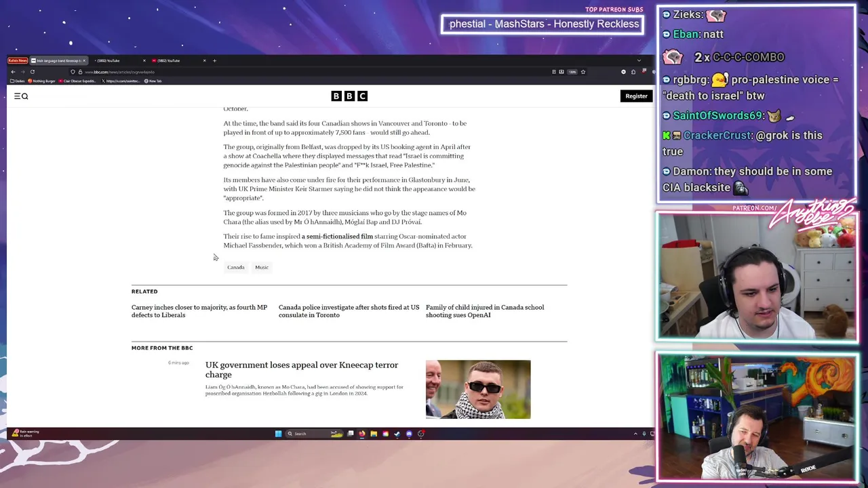Close the Kneecap BBC article tab

tap(84, 60)
